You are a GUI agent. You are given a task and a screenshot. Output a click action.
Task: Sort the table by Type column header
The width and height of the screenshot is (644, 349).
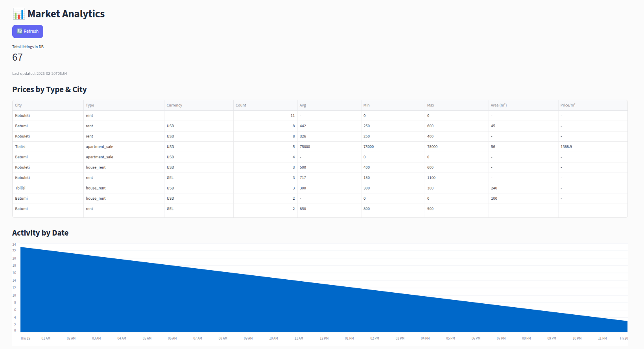point(90,105)
